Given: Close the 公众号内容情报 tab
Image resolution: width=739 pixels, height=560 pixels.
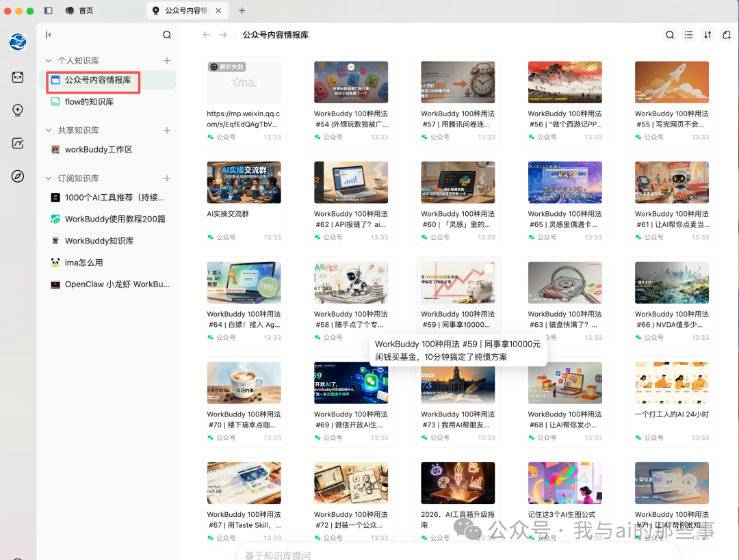Looking at the screenshot, I should (218, 10).
